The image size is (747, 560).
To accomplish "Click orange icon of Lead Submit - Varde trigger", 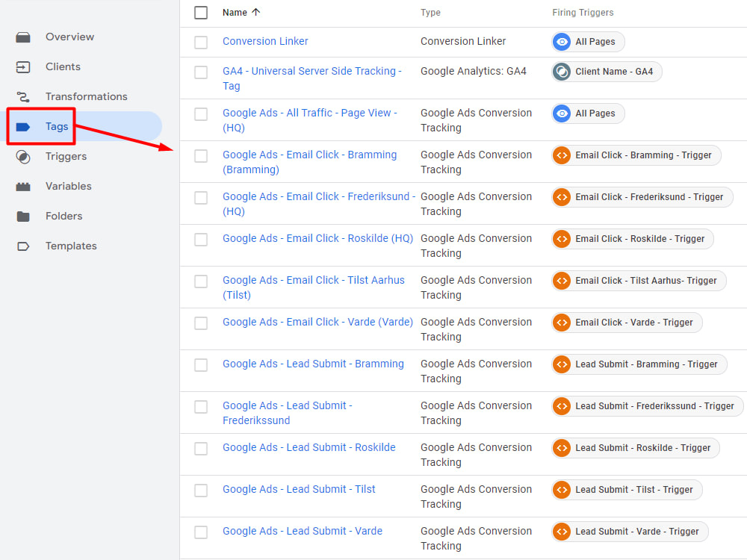I will (x=562, y=532).
